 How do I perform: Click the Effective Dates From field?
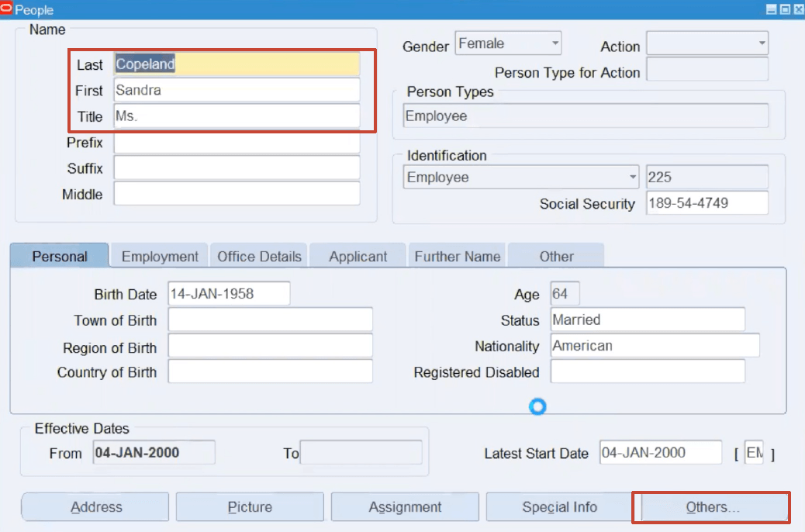(154, 452)
